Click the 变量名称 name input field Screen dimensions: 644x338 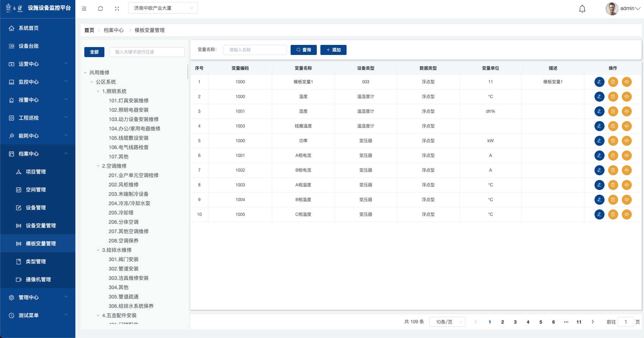pos(255,50)
